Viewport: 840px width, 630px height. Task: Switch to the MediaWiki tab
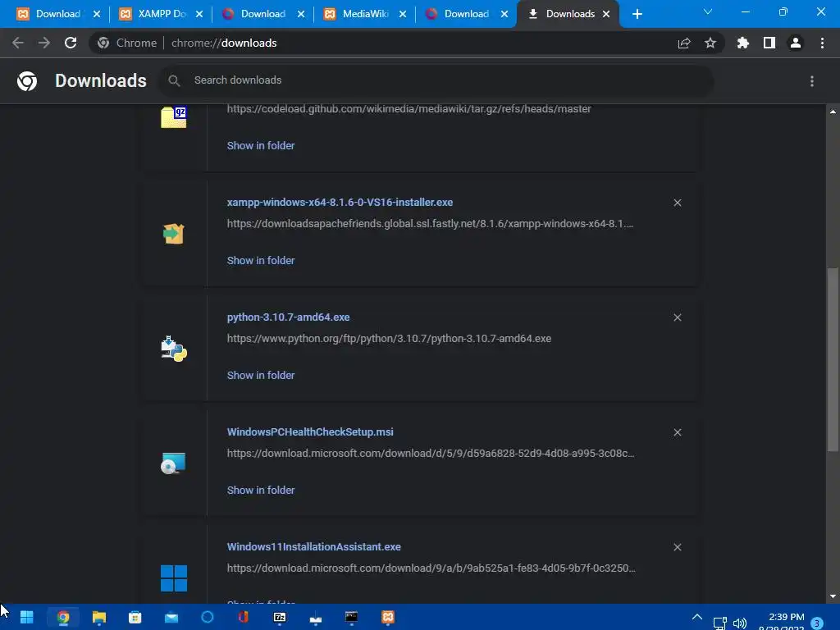pyautogui.click(x=365, y=14)
